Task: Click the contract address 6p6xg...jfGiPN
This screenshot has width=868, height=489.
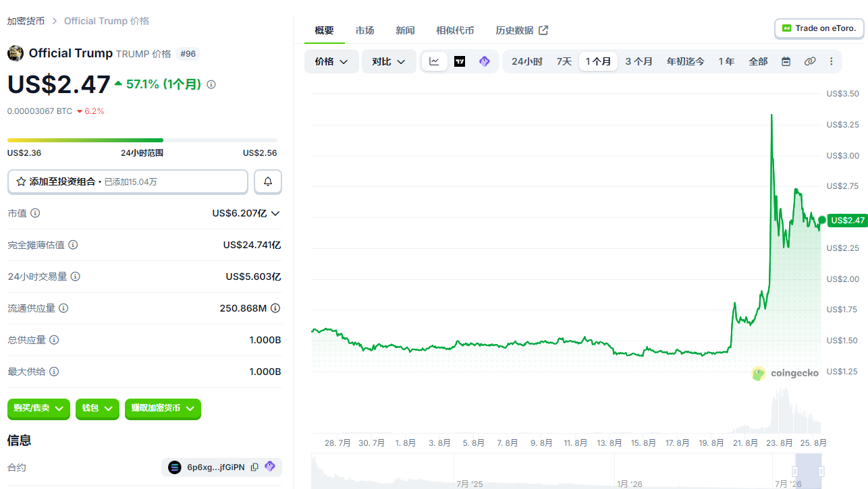Action: tap(216, 467)
